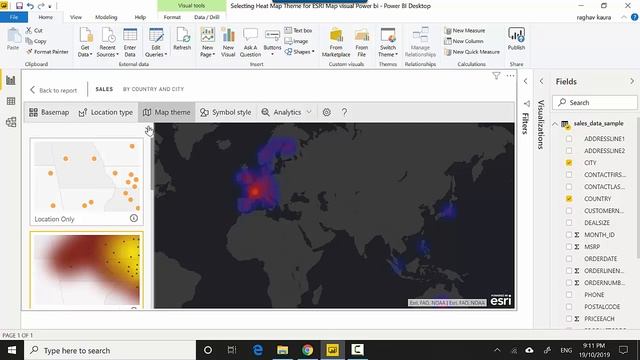Show info for Location Only theme
The image size is (640, 360).
[134, 218]
